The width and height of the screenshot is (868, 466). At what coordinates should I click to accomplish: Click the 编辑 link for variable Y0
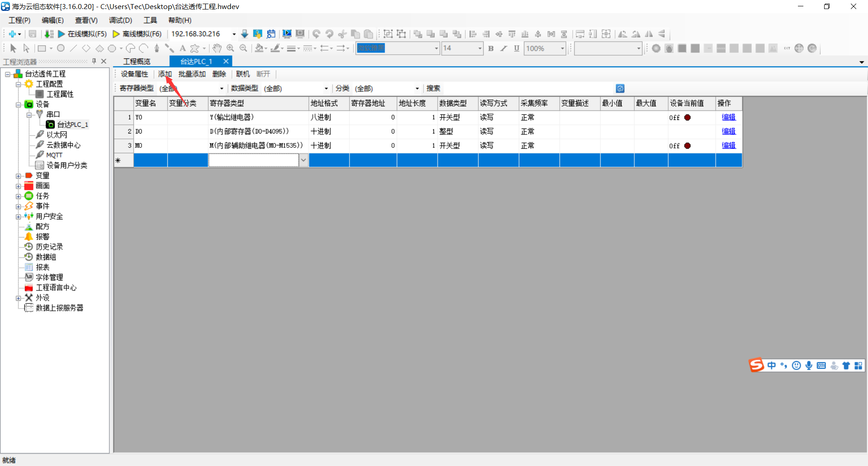click(x=729, y=117)
